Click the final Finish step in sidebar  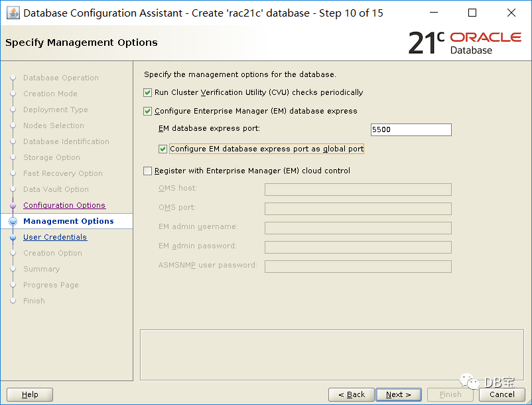tap(34, 301)
